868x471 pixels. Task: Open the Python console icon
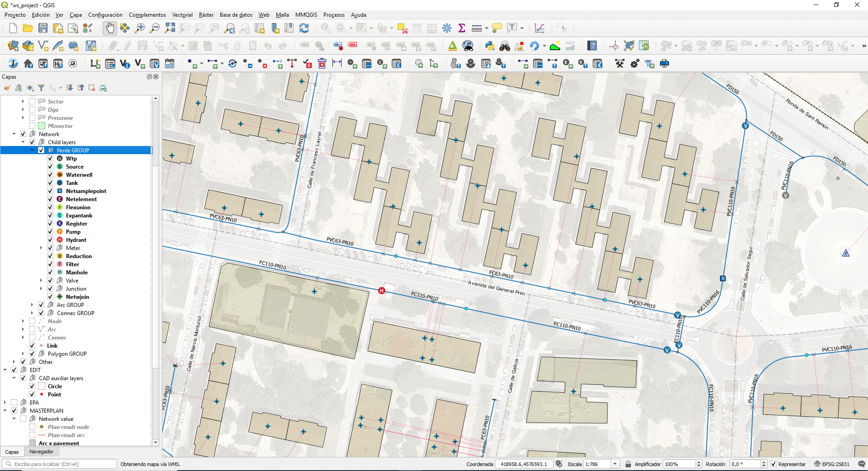pos(489,46)
